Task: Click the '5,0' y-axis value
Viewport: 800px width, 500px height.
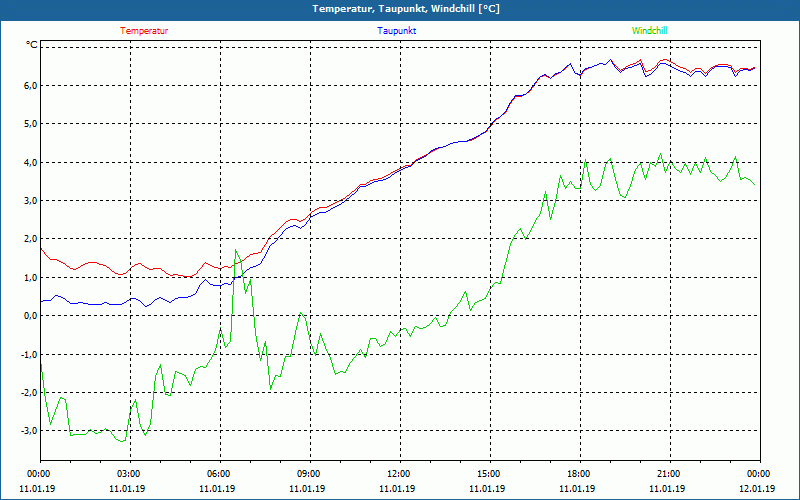Action: coord(31,124)
